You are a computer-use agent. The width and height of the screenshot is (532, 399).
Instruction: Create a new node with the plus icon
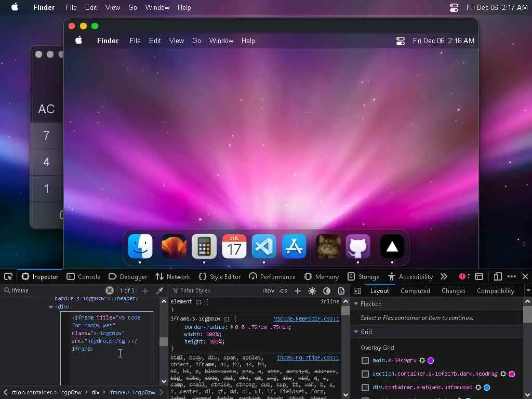coord(145,291)
